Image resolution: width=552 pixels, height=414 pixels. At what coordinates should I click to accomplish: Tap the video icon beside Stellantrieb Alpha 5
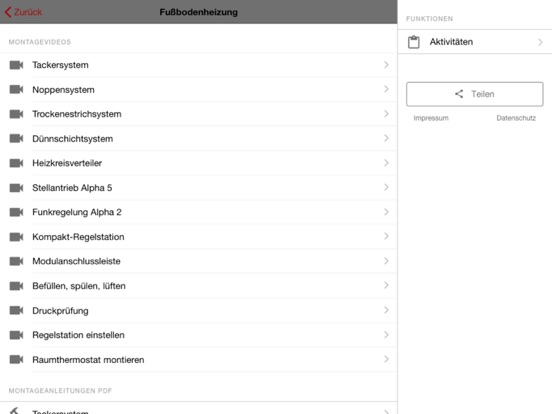tap(16, 188)
